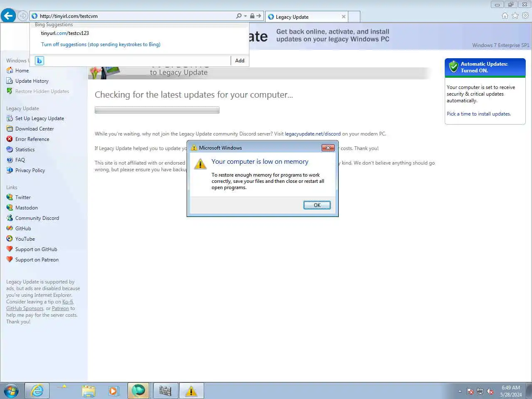The height and width of the screenshot is (399, 532).
Task: Open a new blank tab
Action: coord(354,17)
